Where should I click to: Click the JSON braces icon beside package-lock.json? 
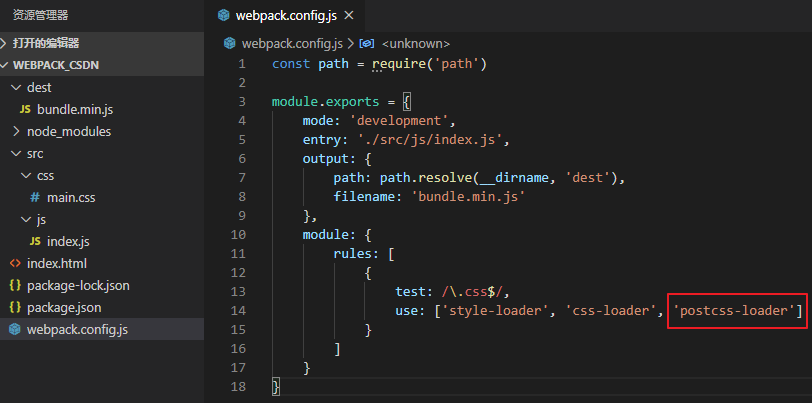tap(15, 285)
